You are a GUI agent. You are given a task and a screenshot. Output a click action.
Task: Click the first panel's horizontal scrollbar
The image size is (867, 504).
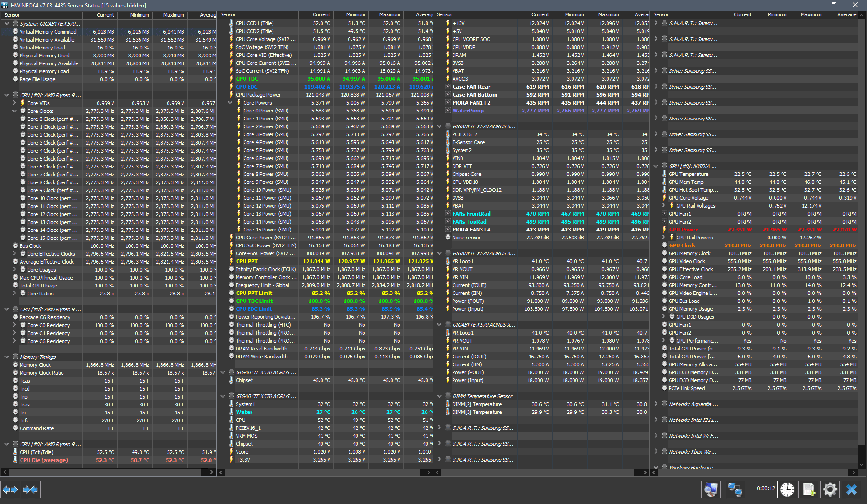[108, 472]
